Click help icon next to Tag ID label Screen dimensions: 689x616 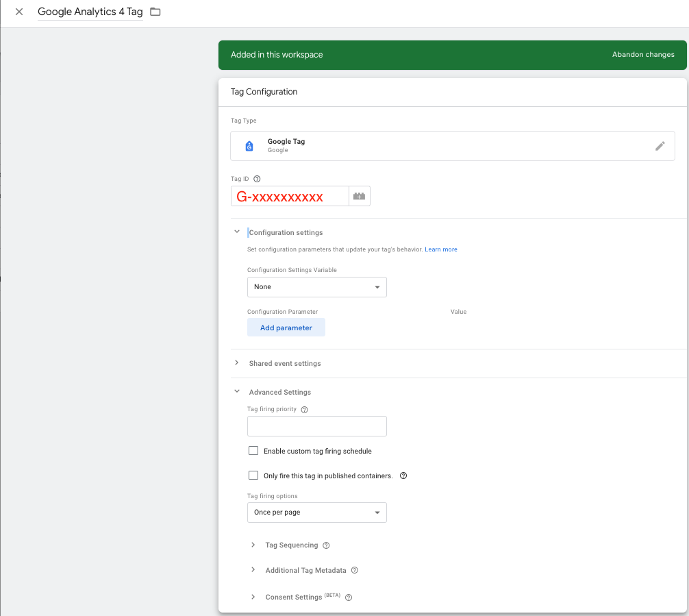(x=257, y=179)
